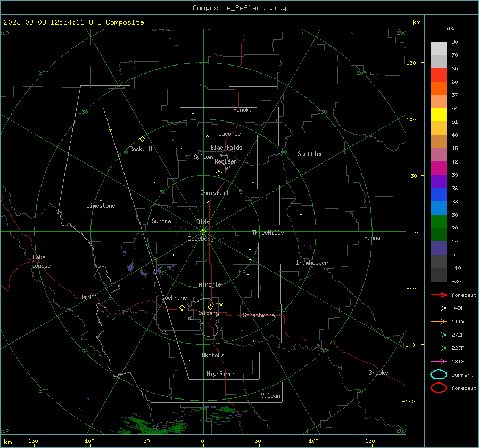Viewport: 479px width, 448px height.
Task: Click the Strathmore town label
Action: coord(259,315)
